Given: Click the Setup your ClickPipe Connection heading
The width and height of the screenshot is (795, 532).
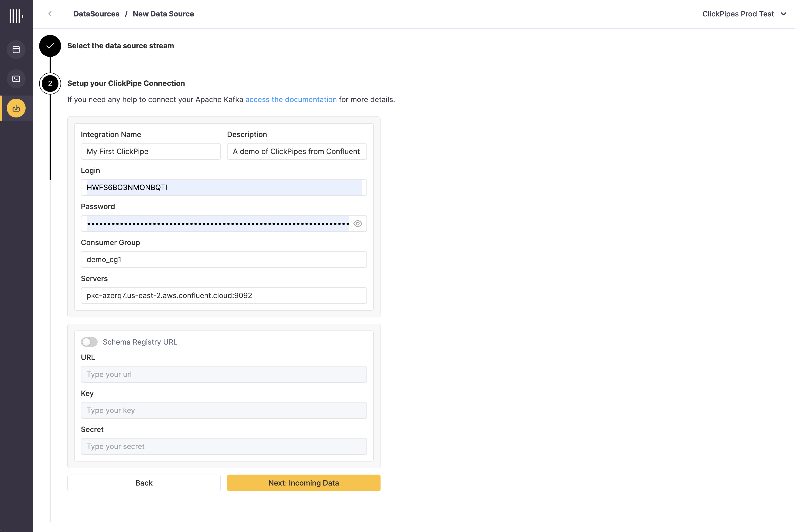Looking at the screenshot, I should [x=126, y=84].
